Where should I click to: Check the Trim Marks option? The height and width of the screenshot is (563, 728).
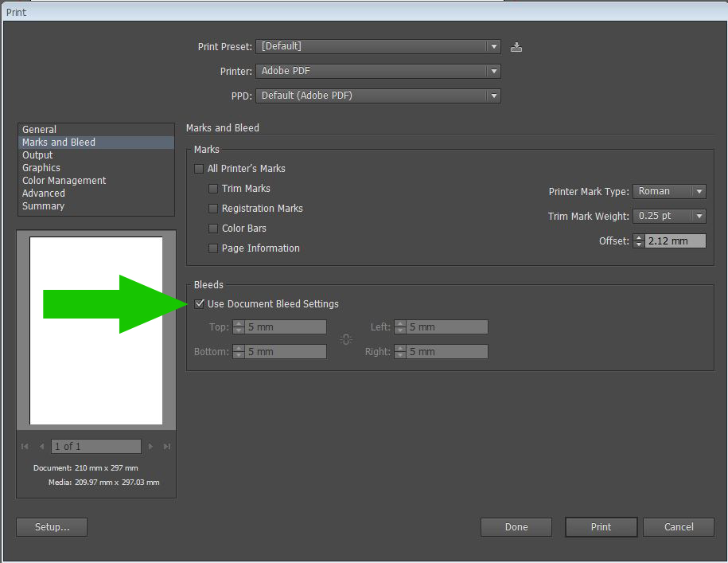(x=213, y=189)
